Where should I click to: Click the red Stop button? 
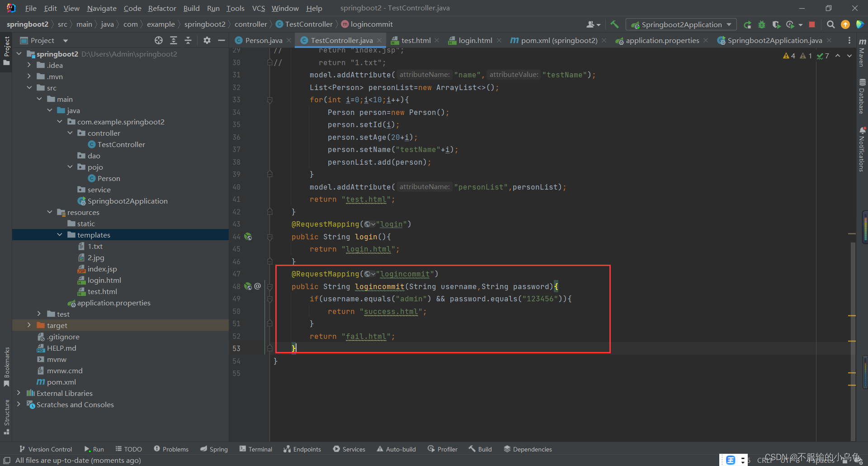[812, 24]
